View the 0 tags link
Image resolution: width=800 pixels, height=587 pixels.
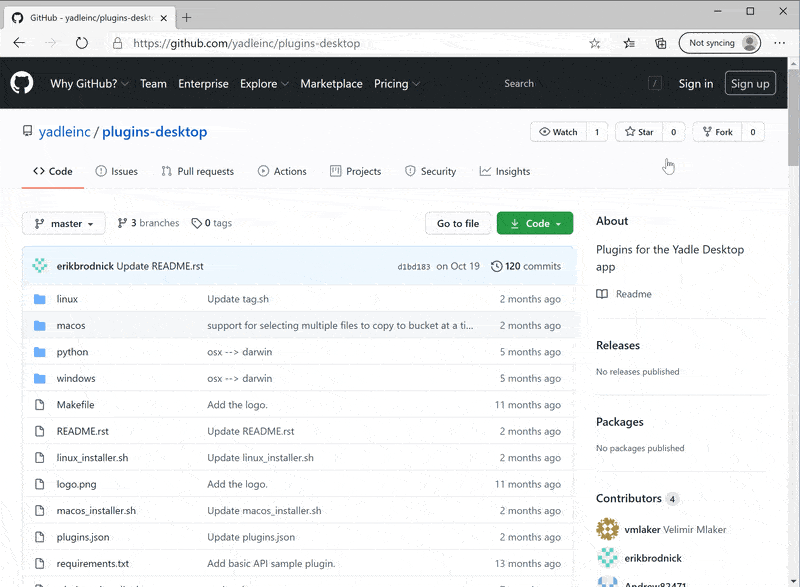212,223
